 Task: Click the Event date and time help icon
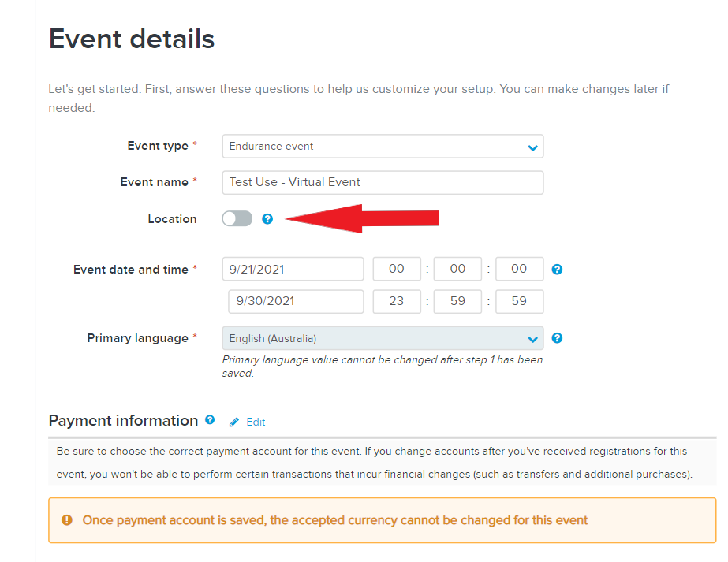coord(557,269)
